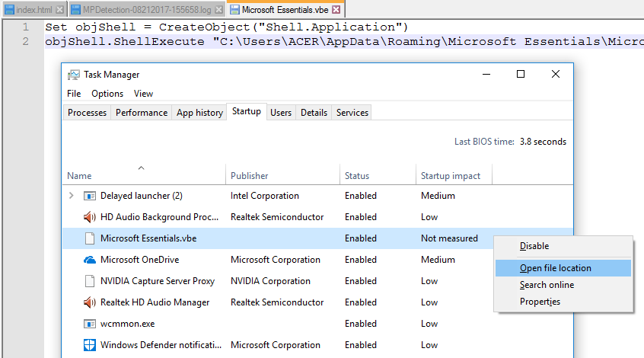Switch to the Performance tab
644x358 pixels.
[141, 113]
